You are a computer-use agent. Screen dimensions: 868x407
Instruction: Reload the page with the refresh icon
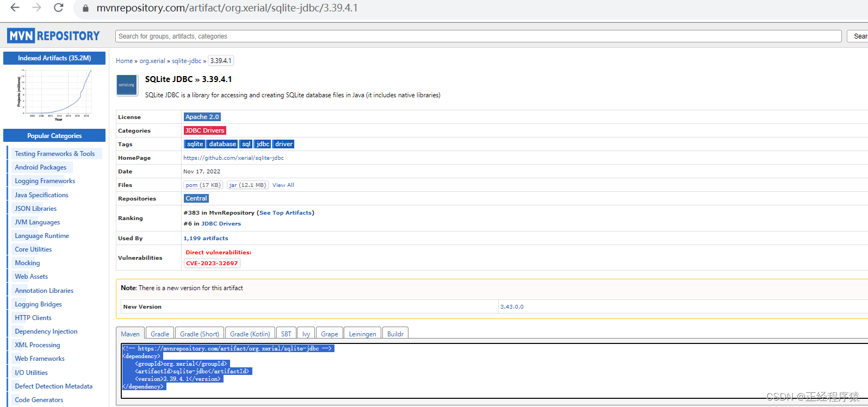tap(58, 8)
